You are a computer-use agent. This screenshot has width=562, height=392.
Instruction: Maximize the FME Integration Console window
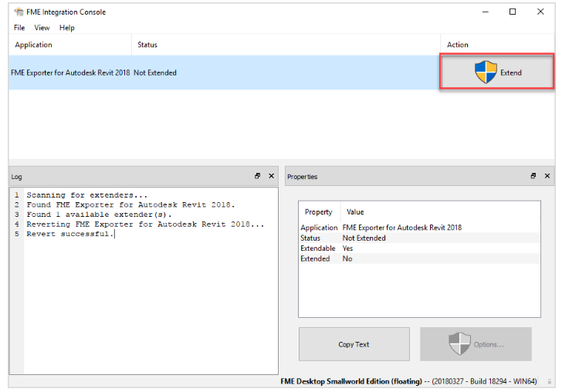[x=513, y=12]
